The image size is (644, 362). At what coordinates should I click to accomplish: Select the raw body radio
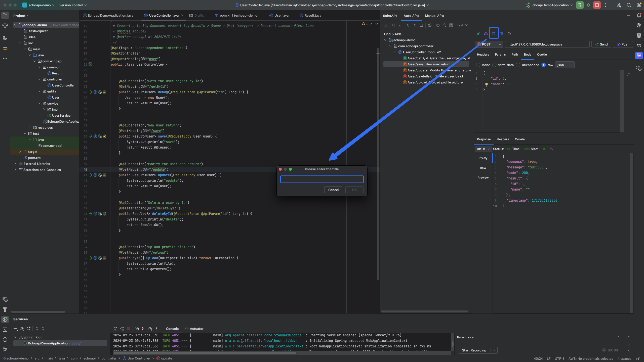coord(544,65)
